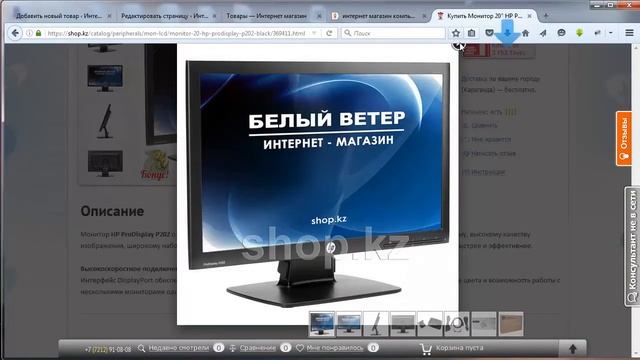Select first front-view monitor lightbox thumbnail

[322, 324]
